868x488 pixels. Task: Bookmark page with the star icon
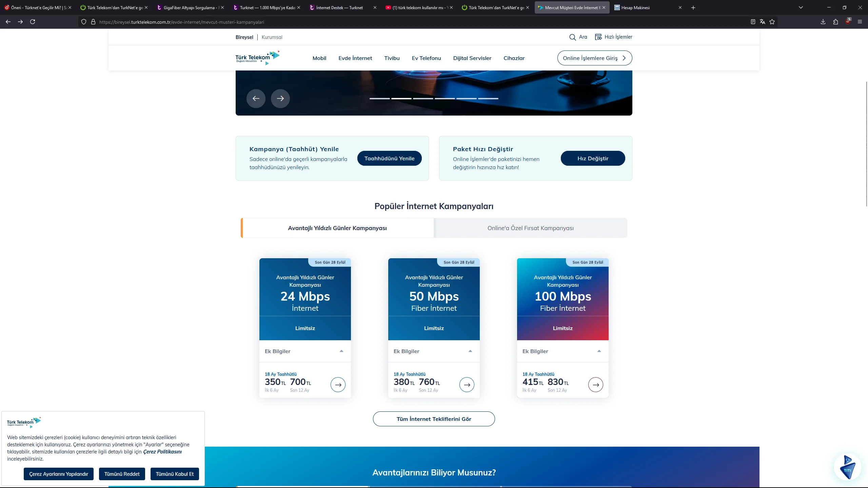(772, 22)
